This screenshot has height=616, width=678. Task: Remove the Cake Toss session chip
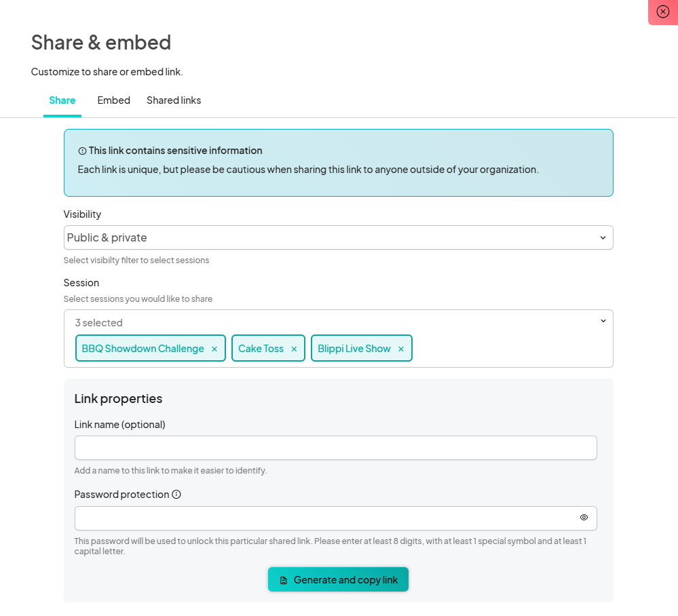coord(294,349)
